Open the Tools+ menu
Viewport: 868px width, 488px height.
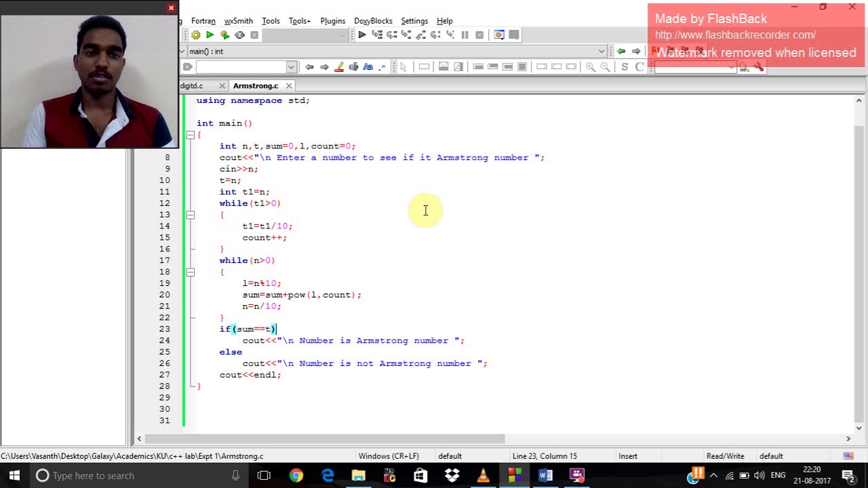pos(300,21)
